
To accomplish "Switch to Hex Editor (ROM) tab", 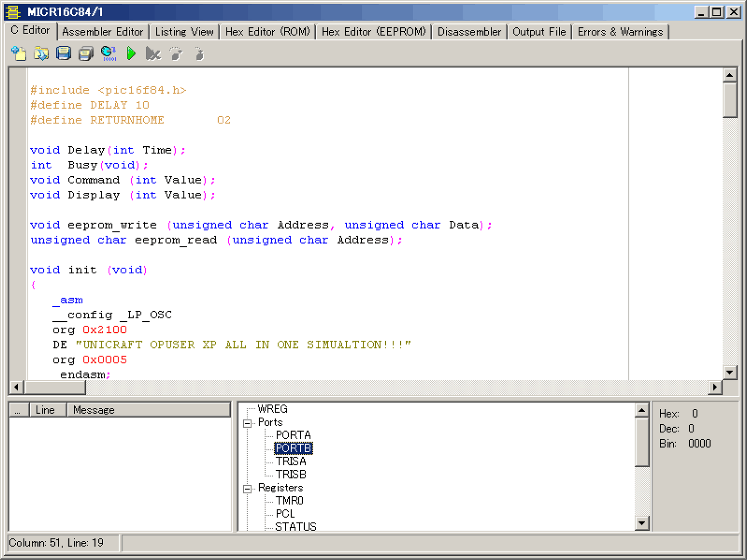I will (x=268, y=32).
